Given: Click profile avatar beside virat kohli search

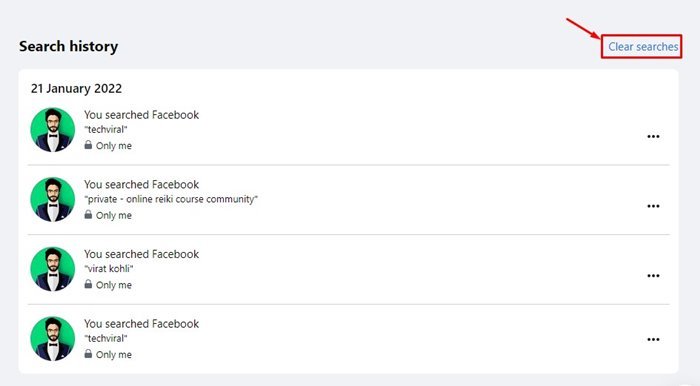Looking at the screenshot, I should 53,269.
